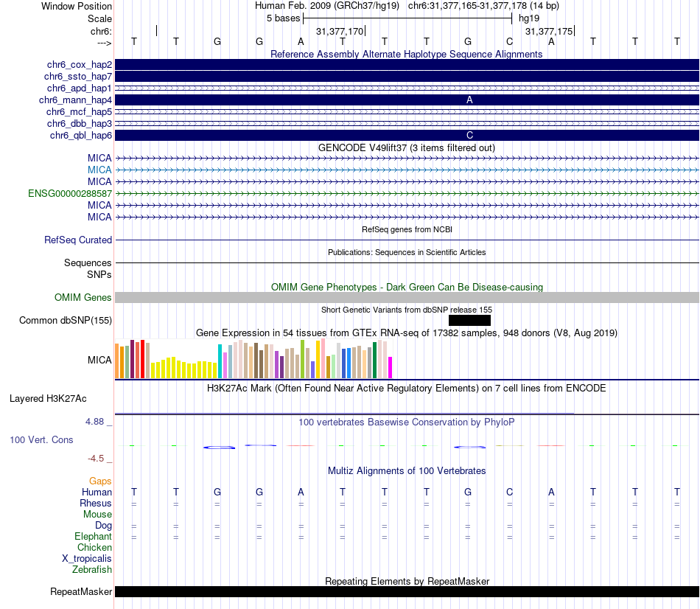
Task: Click the Mouse species row label
Action: point(97,515)
